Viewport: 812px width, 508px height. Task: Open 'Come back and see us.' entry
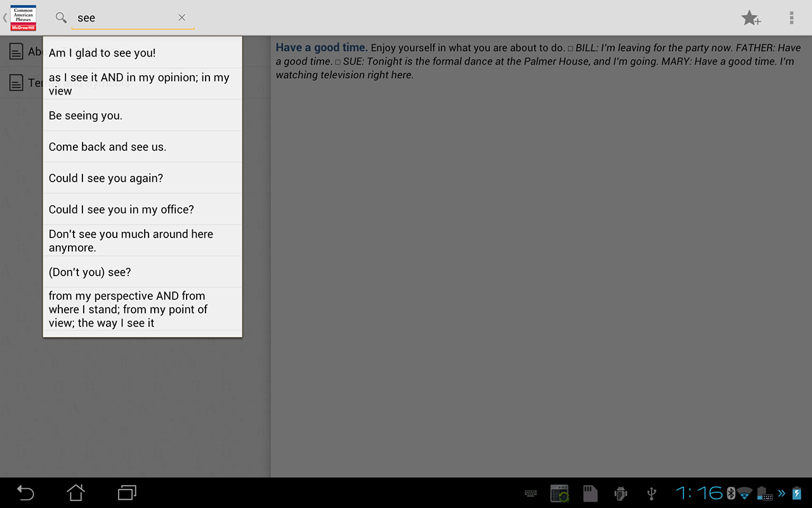(142, 147)
